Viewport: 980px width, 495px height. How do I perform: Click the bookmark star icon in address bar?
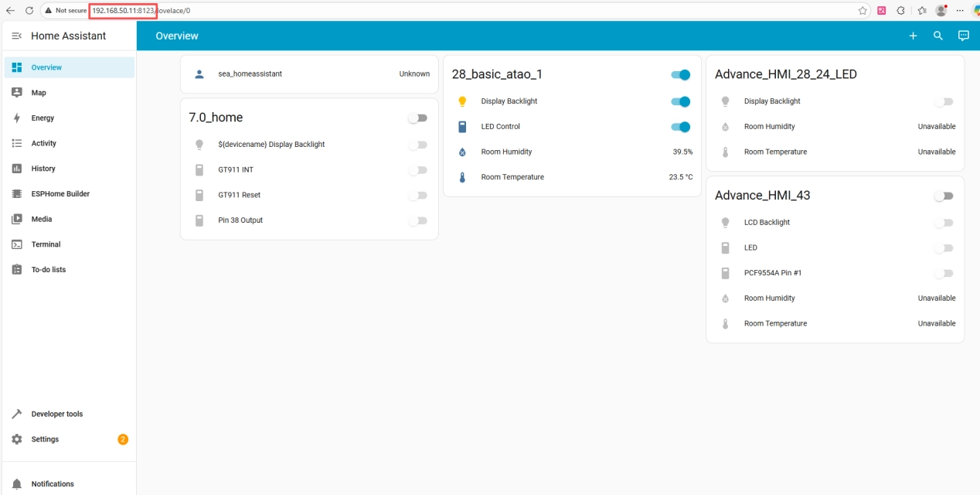[863, 11]
